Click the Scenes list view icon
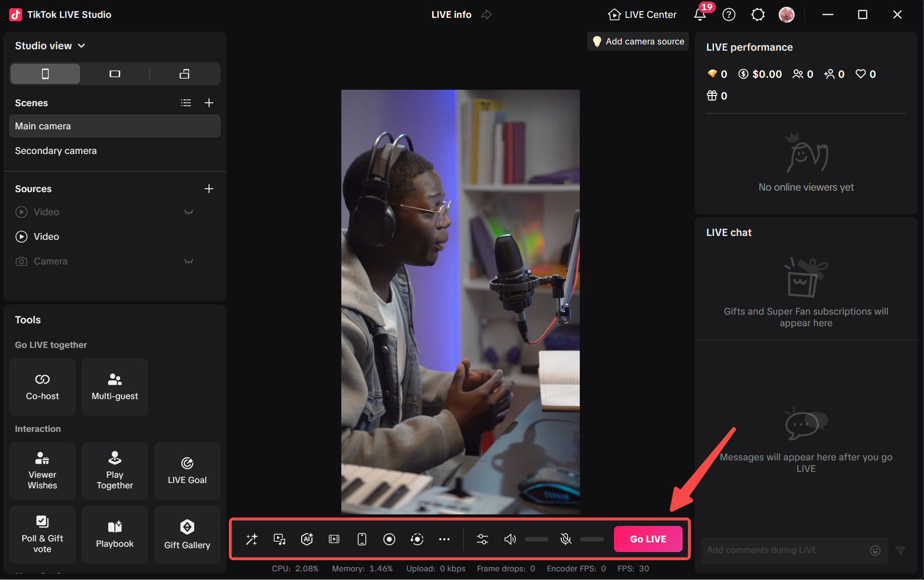Viewport: 924px width, 580px height. (186, 102)
